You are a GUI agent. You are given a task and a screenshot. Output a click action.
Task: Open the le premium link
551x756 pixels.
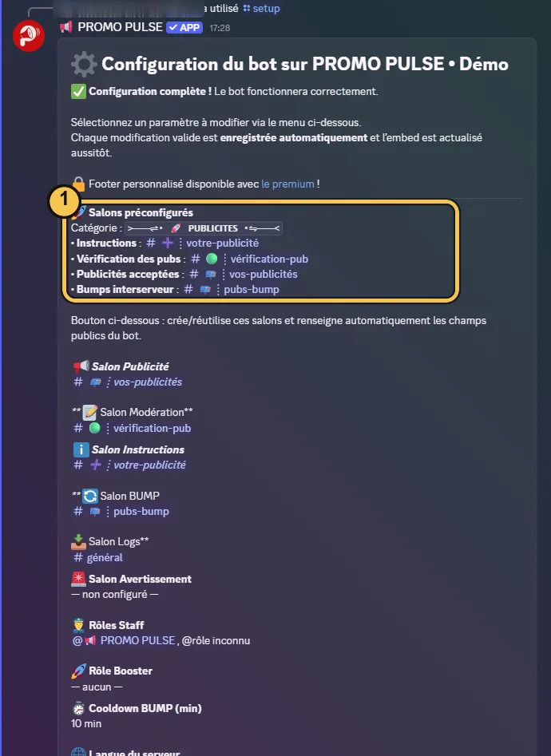coord(287,184)
